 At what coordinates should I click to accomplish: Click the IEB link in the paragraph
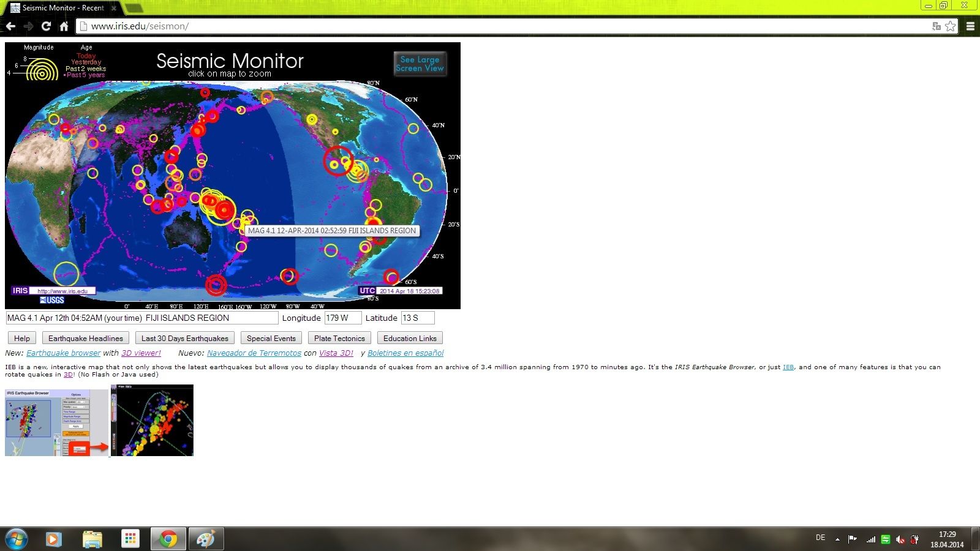788,367
